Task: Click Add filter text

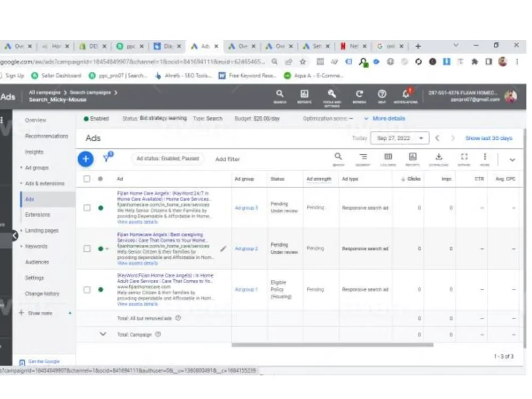Action: [227, 159]
